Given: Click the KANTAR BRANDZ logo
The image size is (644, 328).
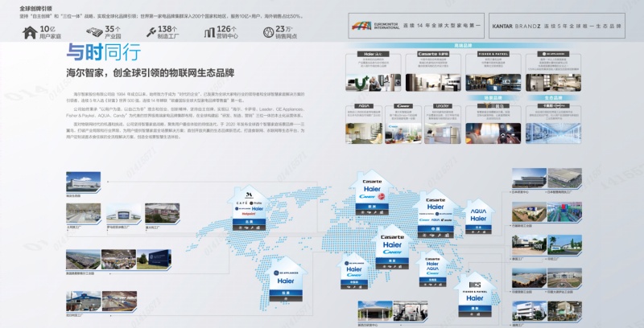Looking at the screenshot, I should click(x=516, y=26).
